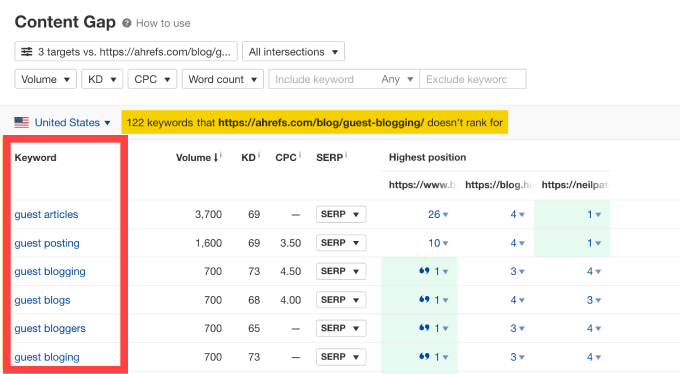The image size is (680, 374).
Task: Open the CPC filter dropdown
Action: coord(152,79)
